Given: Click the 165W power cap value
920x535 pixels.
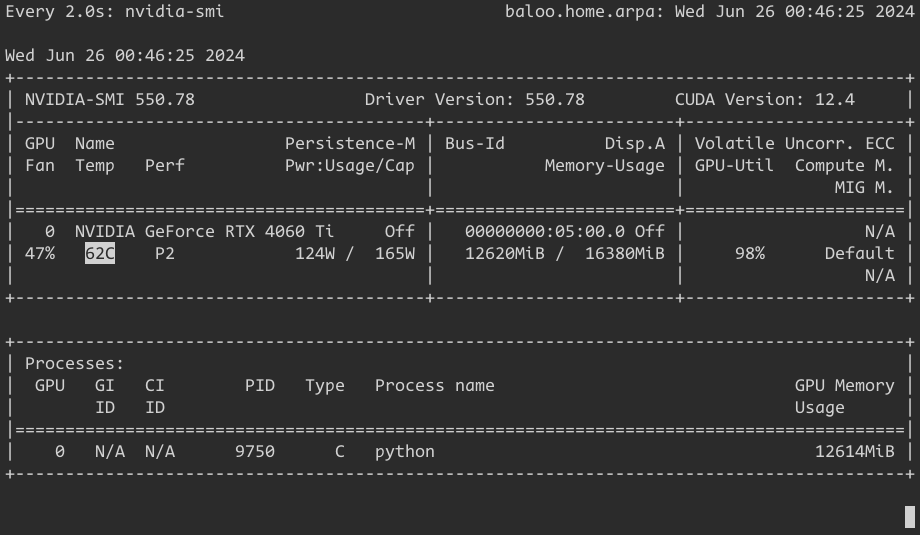Looking at the screenshot, I should (395, 253).
